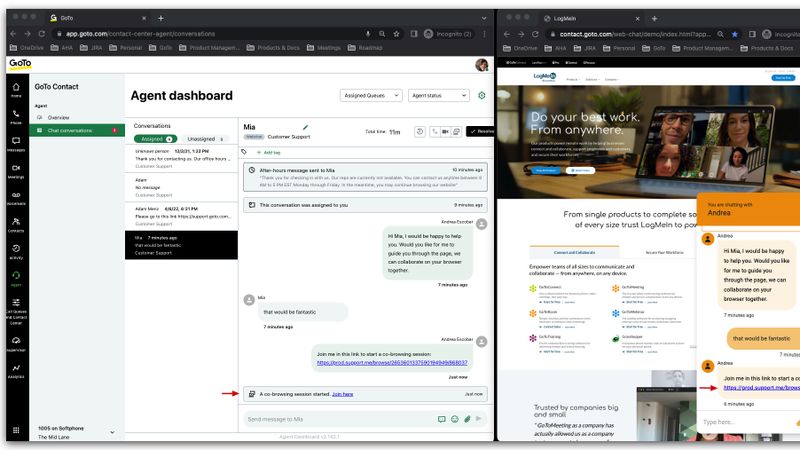Open prod.support.me link in agent chat
800x450 pixels.
392,363
